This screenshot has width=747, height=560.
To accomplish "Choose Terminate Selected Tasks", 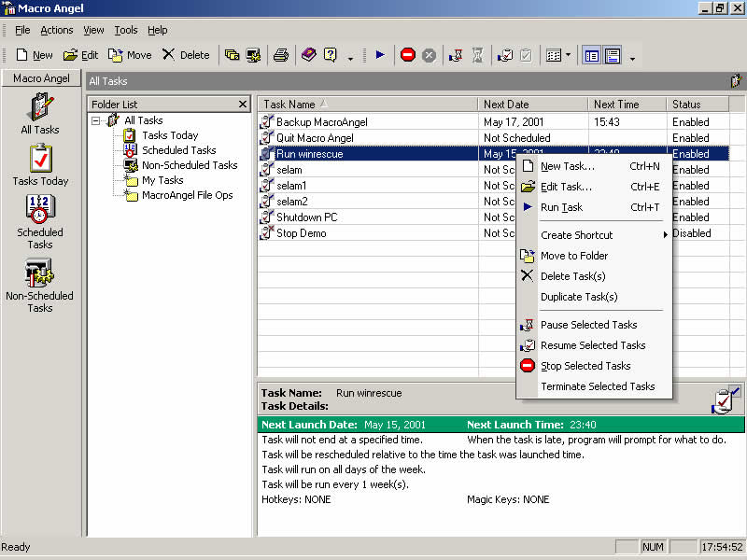I will [594, 386].
